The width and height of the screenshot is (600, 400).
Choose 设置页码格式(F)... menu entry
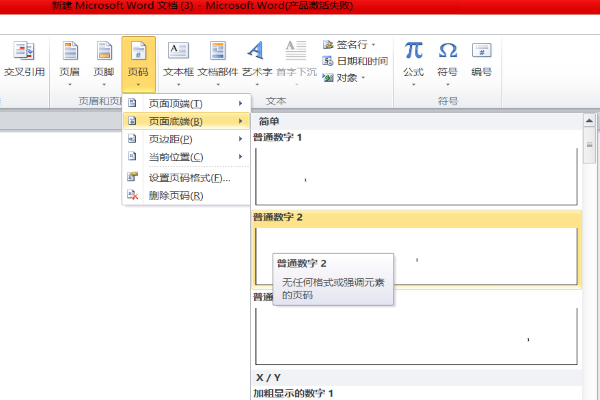click(x=187, y=178)
